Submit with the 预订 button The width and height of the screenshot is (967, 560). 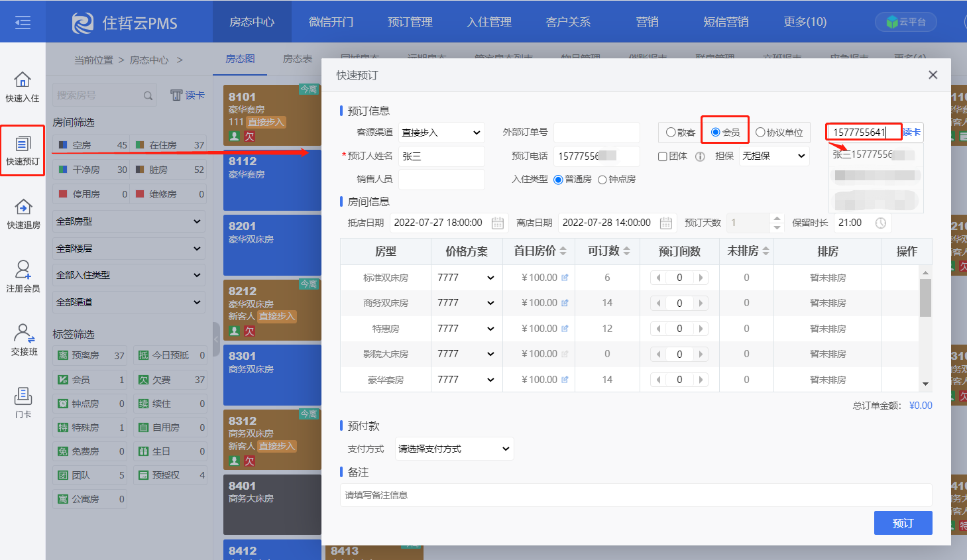pyautogui.click(x=903, y=523)
